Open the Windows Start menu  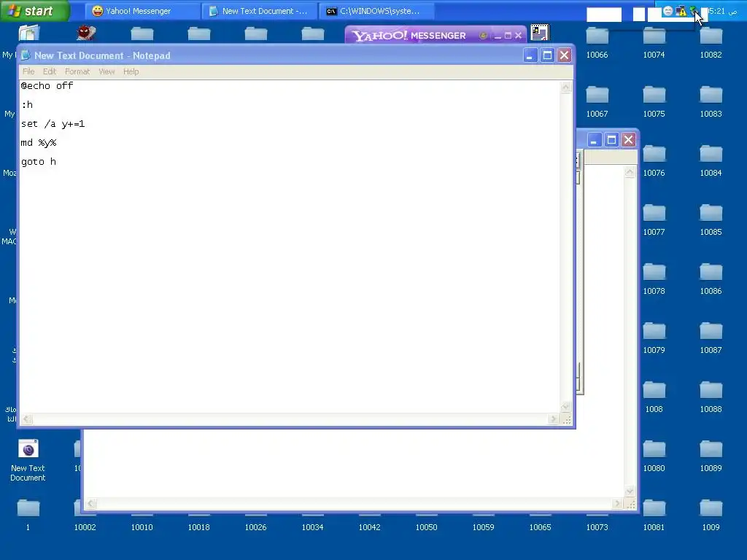pos(35,10)
